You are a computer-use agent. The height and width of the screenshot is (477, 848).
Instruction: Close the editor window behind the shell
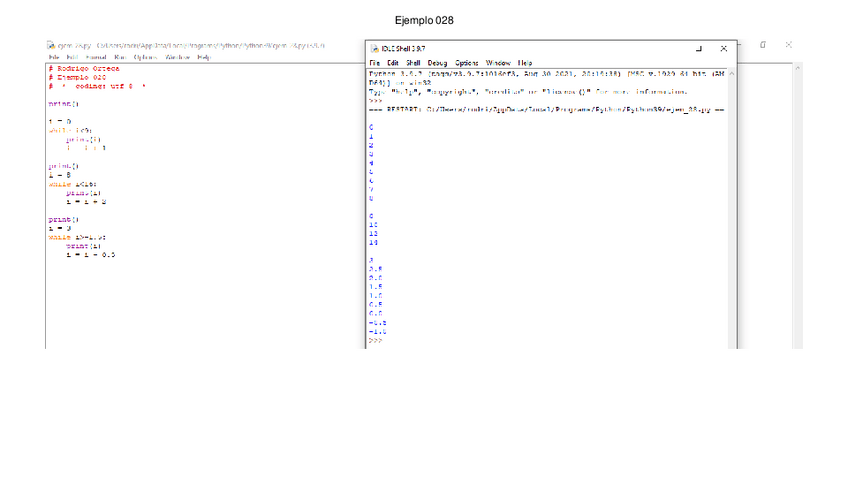(789, 45)
